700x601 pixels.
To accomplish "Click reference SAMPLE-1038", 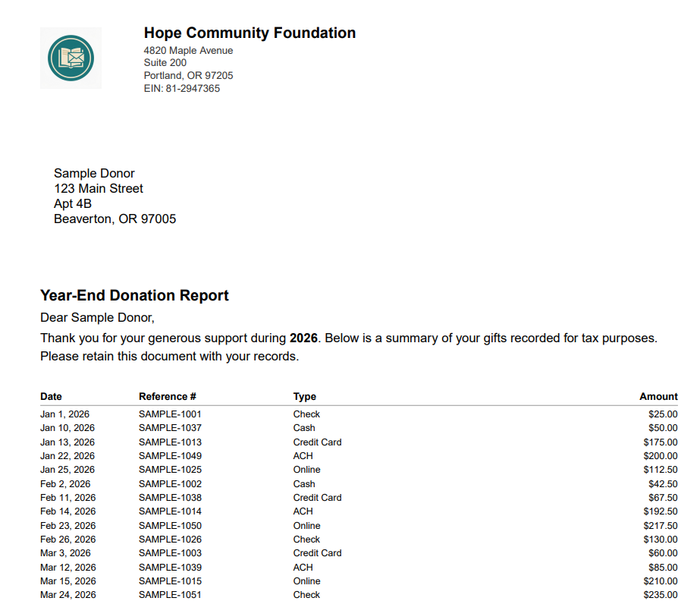I will tap(170, 498).
